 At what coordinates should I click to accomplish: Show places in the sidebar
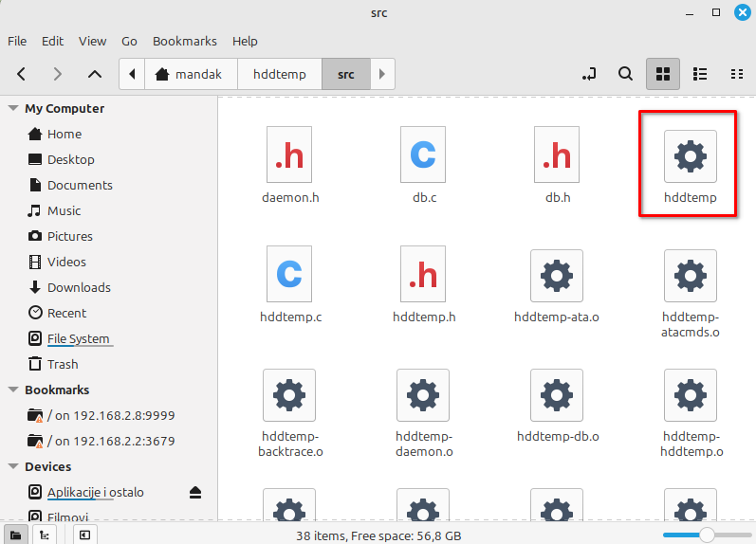point(15,535)
